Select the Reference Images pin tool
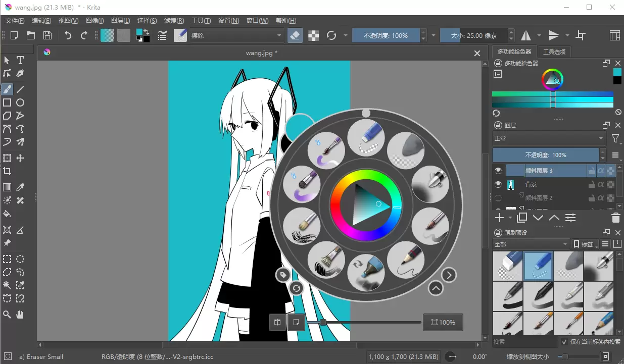The height and width of the screenshot is (364, 624). point(7,243)
